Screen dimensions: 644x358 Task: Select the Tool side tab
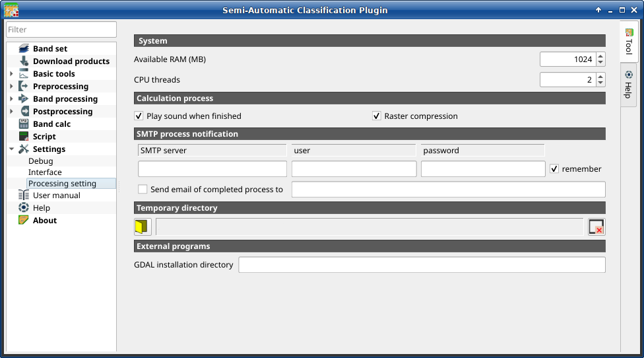tap(628, 41)
